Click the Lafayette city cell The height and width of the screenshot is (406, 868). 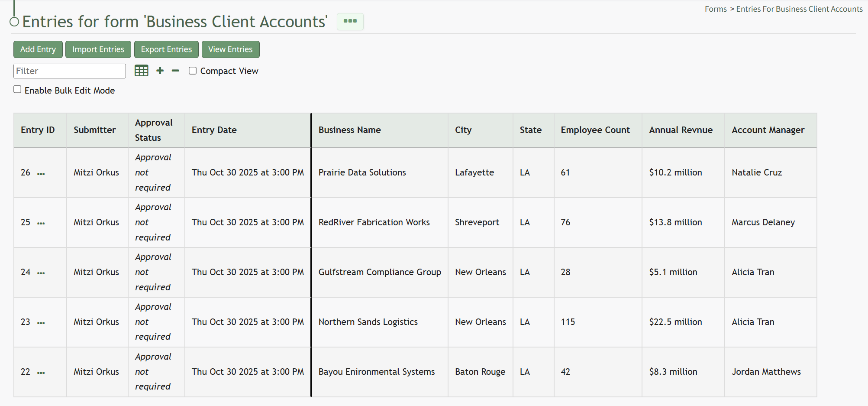[x=481, y=172]
